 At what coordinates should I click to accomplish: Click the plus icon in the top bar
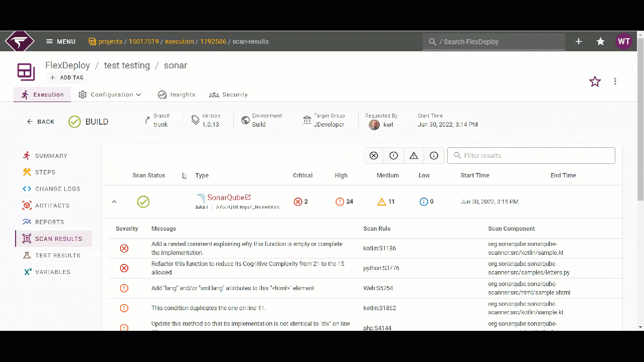[579, 42]
